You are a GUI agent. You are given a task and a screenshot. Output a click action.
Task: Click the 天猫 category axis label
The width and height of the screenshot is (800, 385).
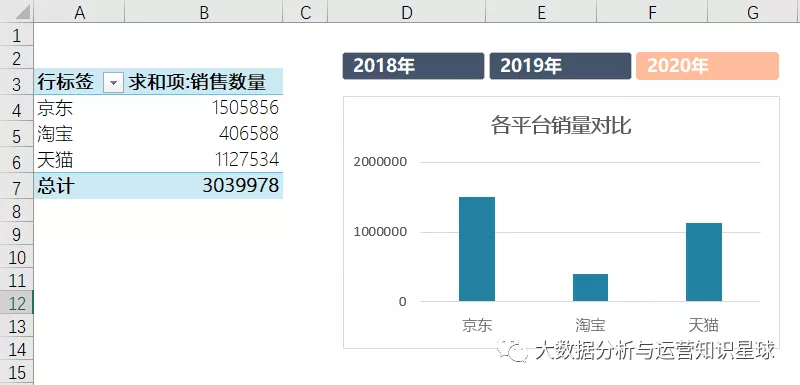(x=704, y=325)
